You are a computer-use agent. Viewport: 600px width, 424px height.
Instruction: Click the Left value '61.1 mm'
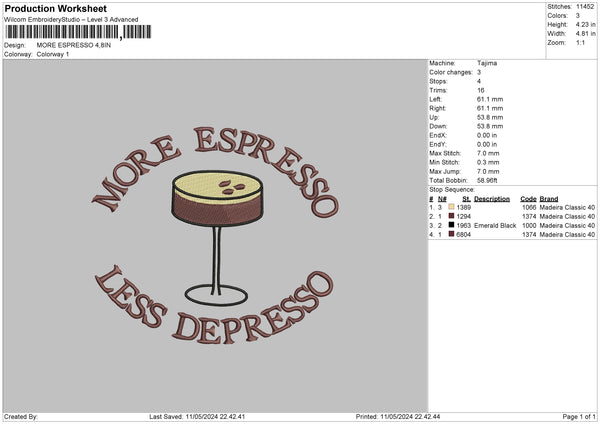[490, 99]
